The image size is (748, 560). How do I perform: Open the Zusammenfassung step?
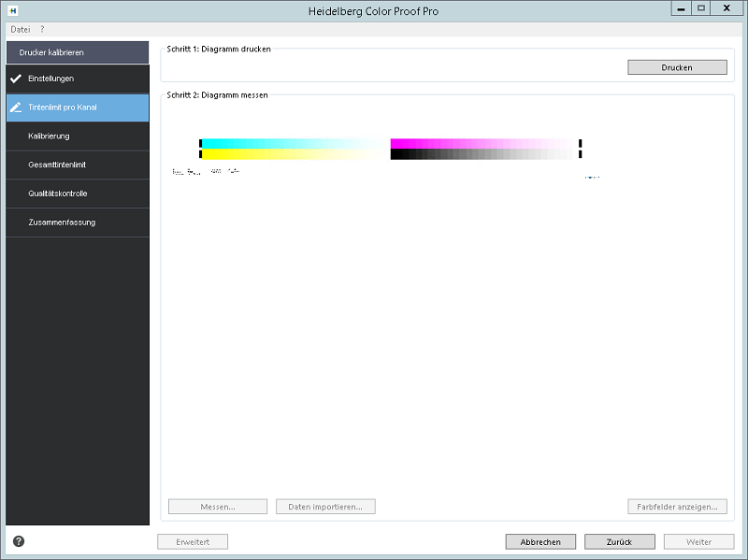tap(78, 223)
